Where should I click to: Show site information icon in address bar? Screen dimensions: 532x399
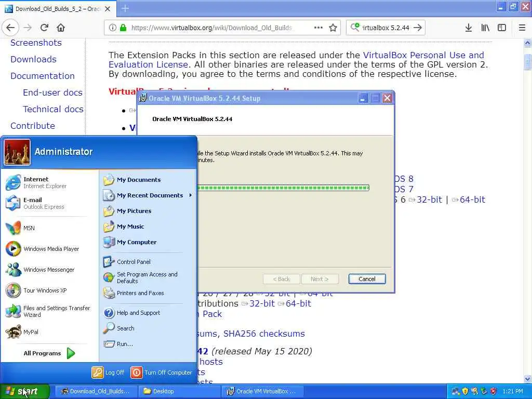[x=112, y=28]
